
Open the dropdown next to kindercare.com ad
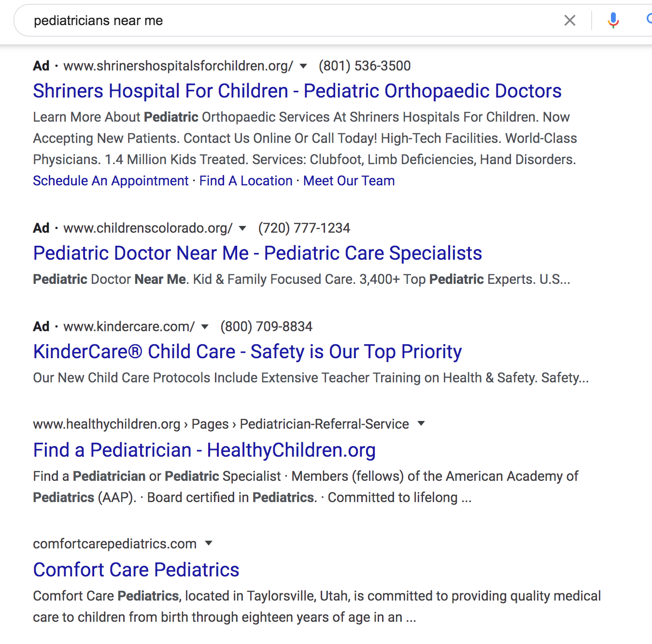pyautogui.click(x=204, y=327)
